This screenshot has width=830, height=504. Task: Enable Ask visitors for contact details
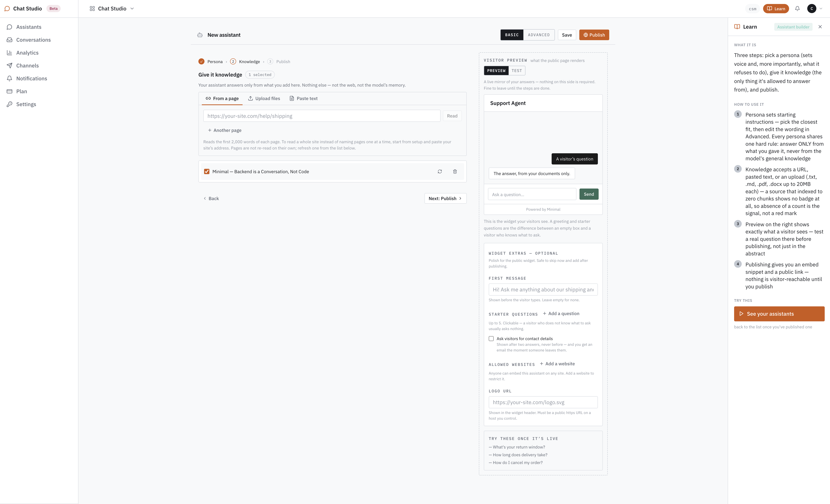point(491,339)
